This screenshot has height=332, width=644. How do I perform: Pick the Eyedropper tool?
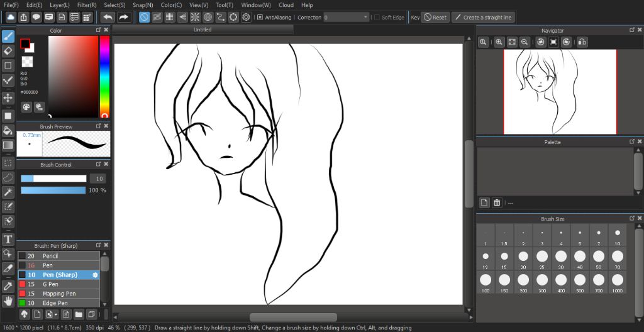click(8, 286)
